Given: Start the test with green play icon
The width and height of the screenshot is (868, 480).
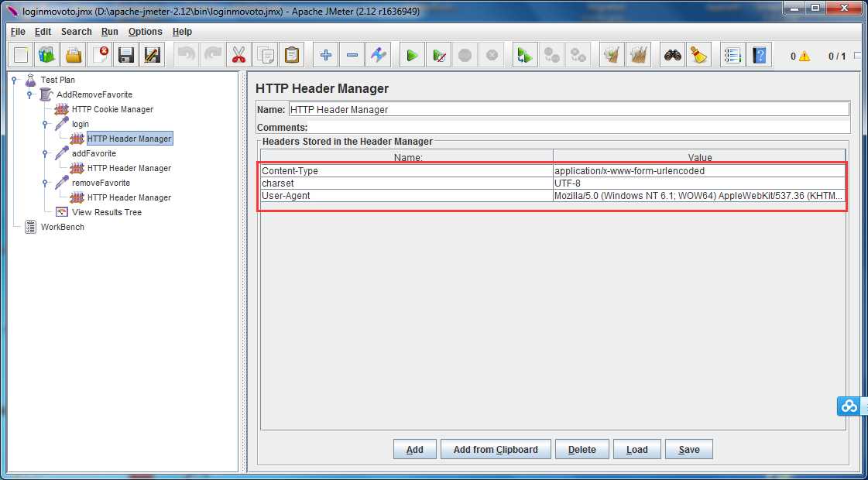Looking at the screenshot, I should 413,56.
